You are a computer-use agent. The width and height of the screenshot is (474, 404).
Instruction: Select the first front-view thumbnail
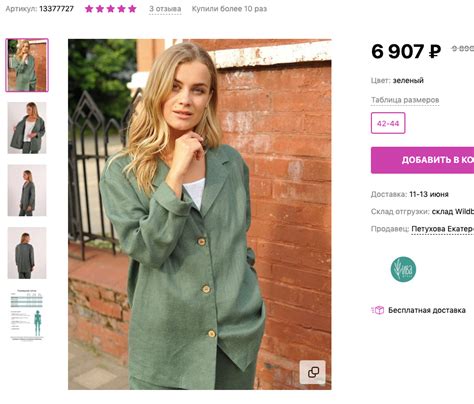click(x=27, y=65)
